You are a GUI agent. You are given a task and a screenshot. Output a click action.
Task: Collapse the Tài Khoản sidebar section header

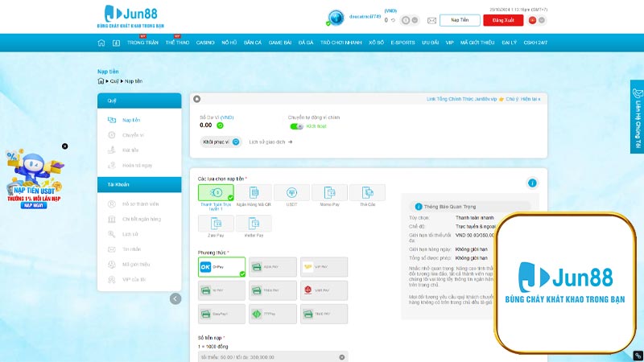(139, 185)
